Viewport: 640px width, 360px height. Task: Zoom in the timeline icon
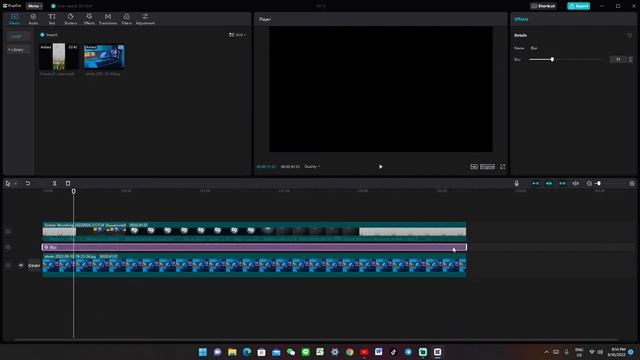pos(632,184)
